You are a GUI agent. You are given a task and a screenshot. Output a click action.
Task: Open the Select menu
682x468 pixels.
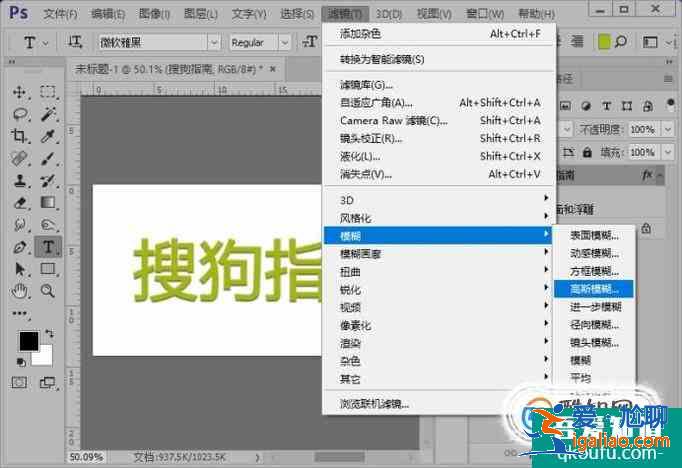point(297,14)
